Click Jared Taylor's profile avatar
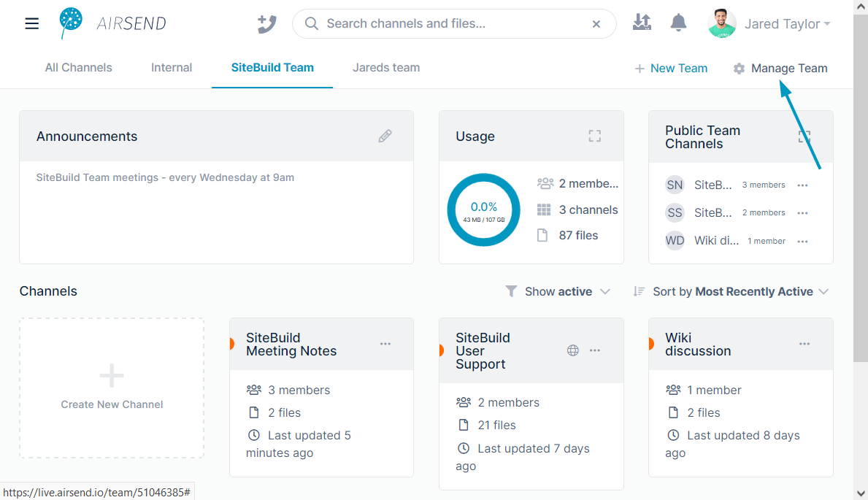This screenshot has width=868, height=500. (721, 24)
